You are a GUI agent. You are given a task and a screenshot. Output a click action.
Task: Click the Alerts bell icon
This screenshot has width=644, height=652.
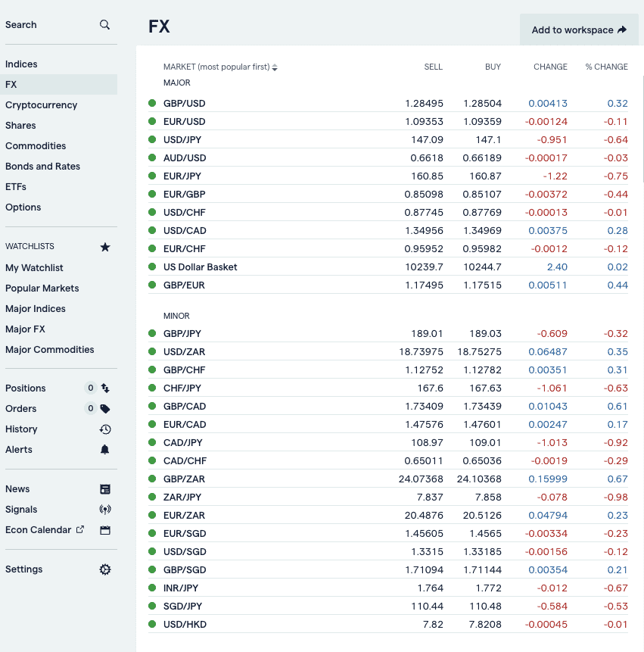(x=104, y=450)
